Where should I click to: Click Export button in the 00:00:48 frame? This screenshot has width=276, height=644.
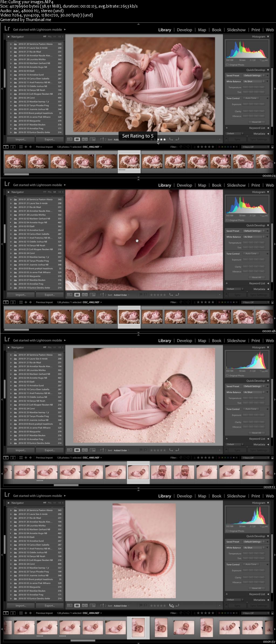point(50,295)
